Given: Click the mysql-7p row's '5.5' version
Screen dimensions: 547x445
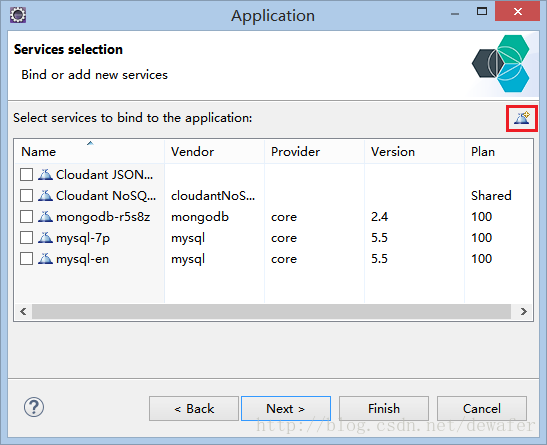Looking at the screenshot, I should [379, 238].
